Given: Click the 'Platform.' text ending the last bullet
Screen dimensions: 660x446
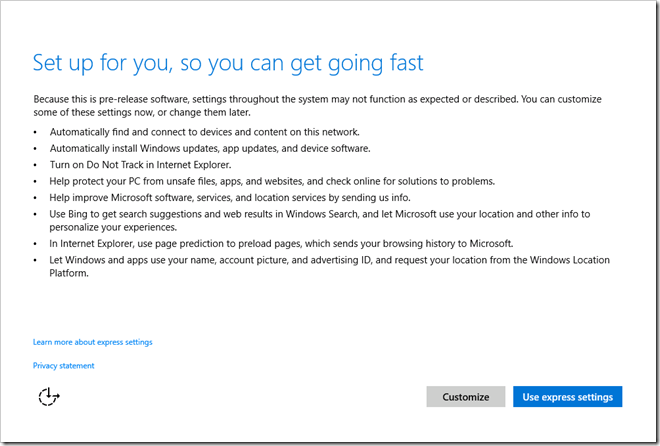Looking at the screenshot, I should pyautogui.click(x=69, y=272).
